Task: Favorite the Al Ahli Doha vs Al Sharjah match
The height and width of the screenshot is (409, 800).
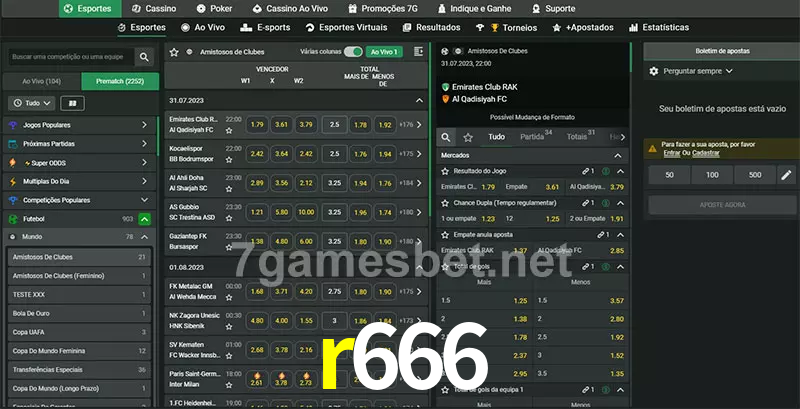Action: (x=229, y=189)
